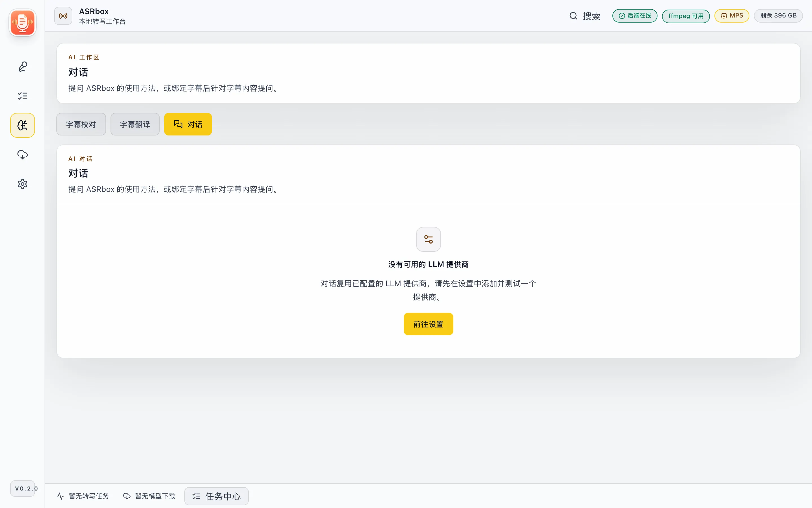Click the 暂无转写任务 status text
The width and height of the screenshot is (812, 508).
pyautogui.click(x=89, y=496)
